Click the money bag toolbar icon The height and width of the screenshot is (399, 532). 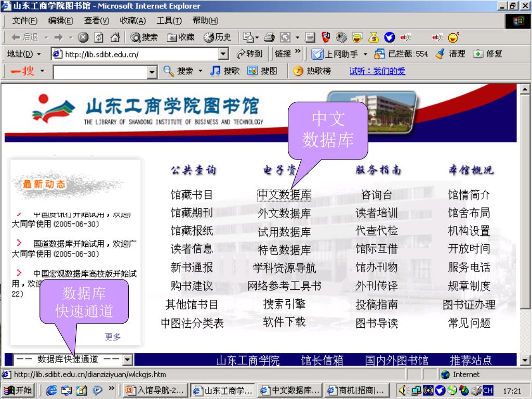(374, 37)
